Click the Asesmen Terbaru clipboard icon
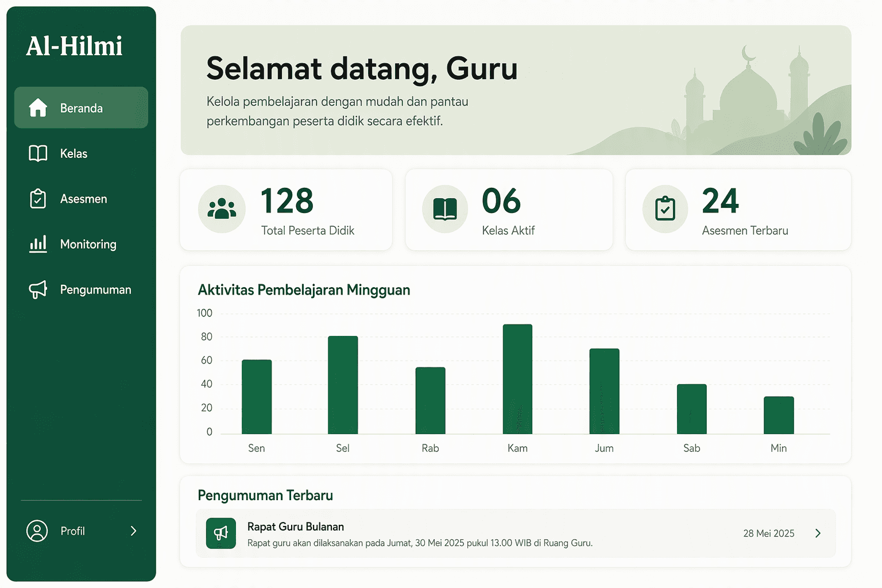 pyautogui.click(x=665, y=209)
